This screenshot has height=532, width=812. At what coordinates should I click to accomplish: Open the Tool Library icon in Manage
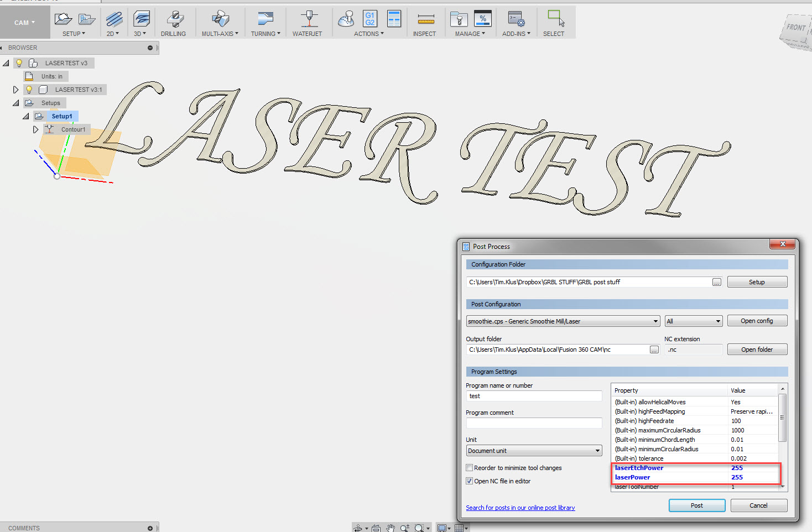point(459,19)
